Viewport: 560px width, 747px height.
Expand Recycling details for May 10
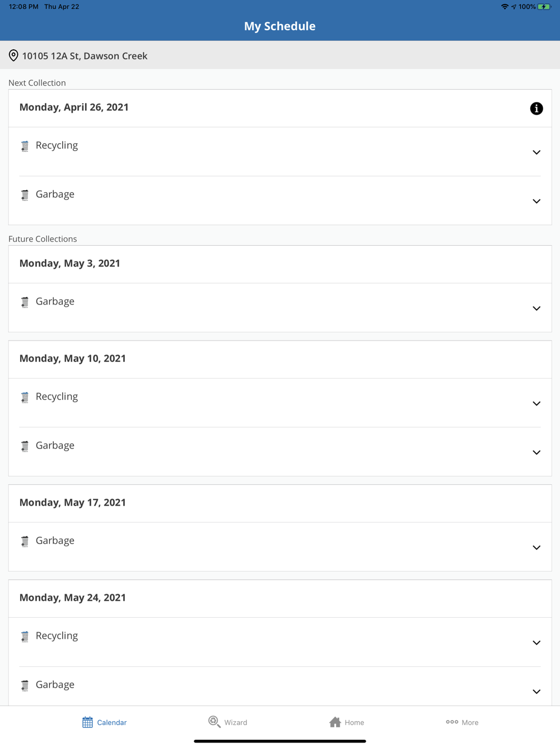click(x=536, y=404)
